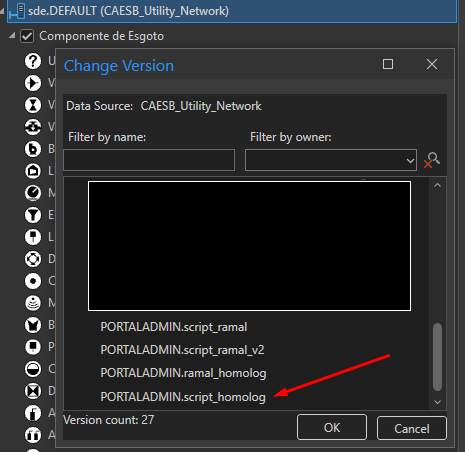Screen dimensions: 465x452
Task: Click the hourglass valve legend symbol
Action: tap(33, 105)
